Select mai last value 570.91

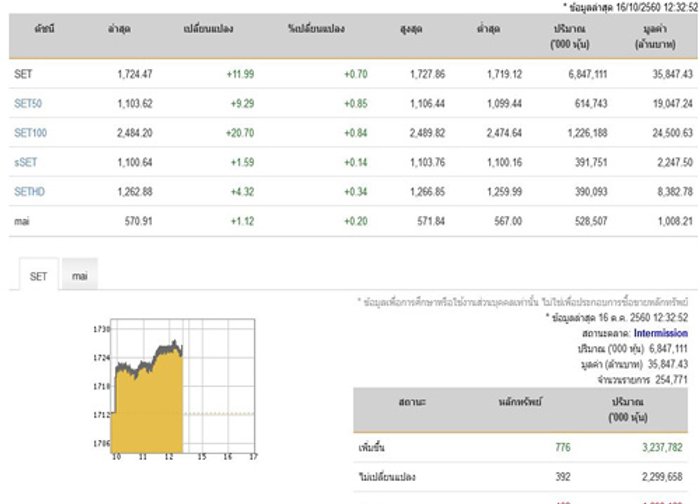[138, 221]
